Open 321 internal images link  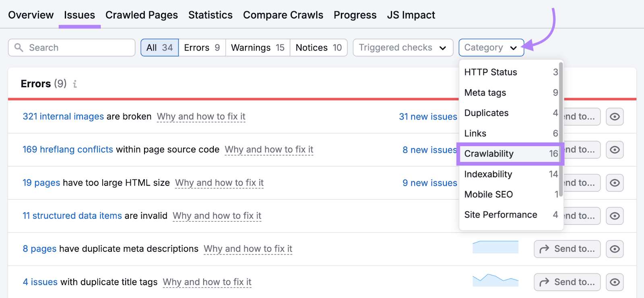point(63,117)
